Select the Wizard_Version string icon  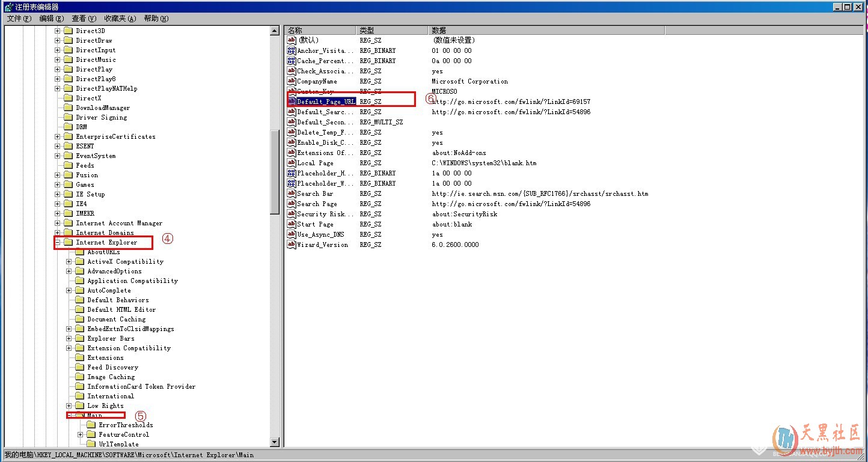tap(292, 245)
